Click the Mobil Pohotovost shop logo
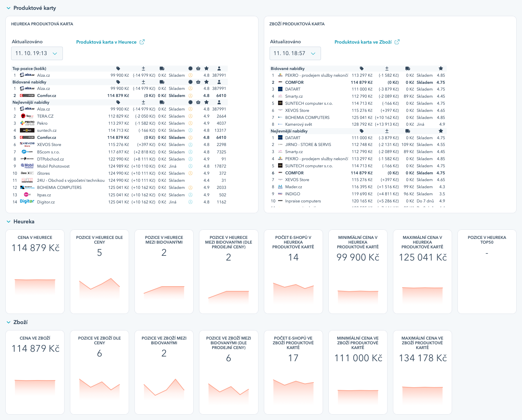Image resolution: width=522 pixels, height=420 pixels. coord(27,166)
